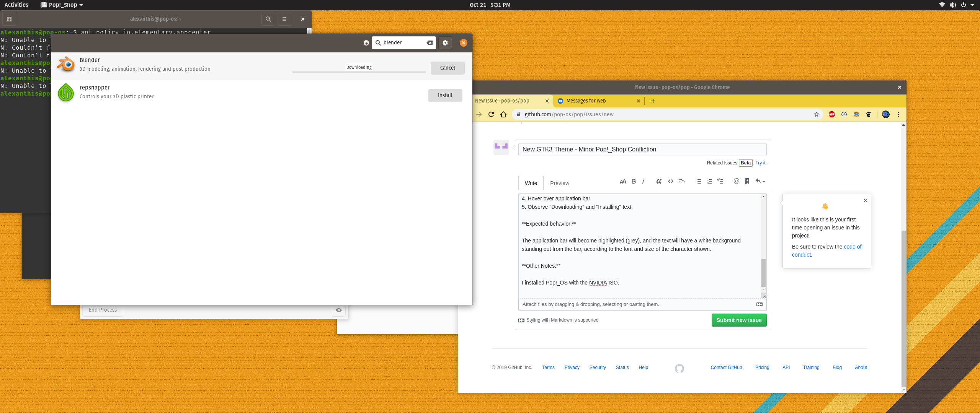Add a link with the chain icon
980x413 pixels.
(x=681, y=181)
